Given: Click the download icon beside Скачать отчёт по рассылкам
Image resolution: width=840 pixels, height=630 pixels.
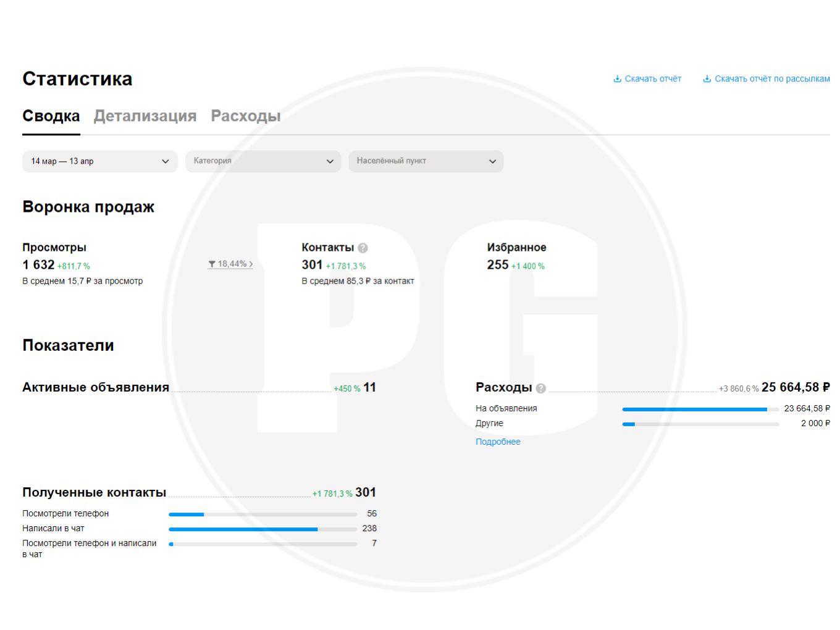Looking at the screenshot, I should [x=707, y=79].
